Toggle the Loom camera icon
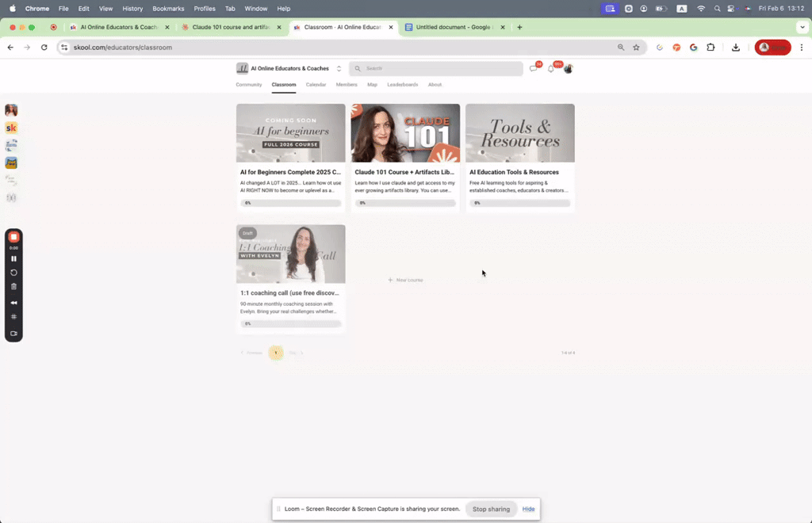This screenshot has width=812, height=523. coord(13,334)
